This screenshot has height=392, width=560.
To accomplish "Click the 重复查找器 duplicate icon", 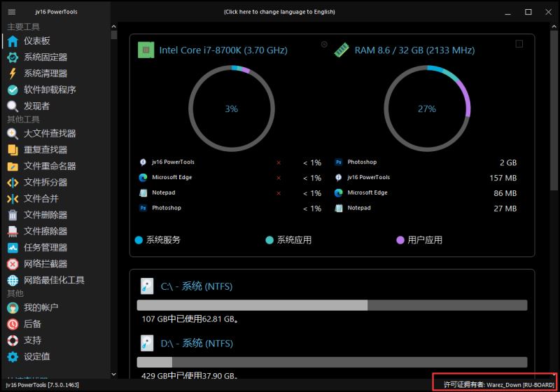I will click(x=13, y=150).
